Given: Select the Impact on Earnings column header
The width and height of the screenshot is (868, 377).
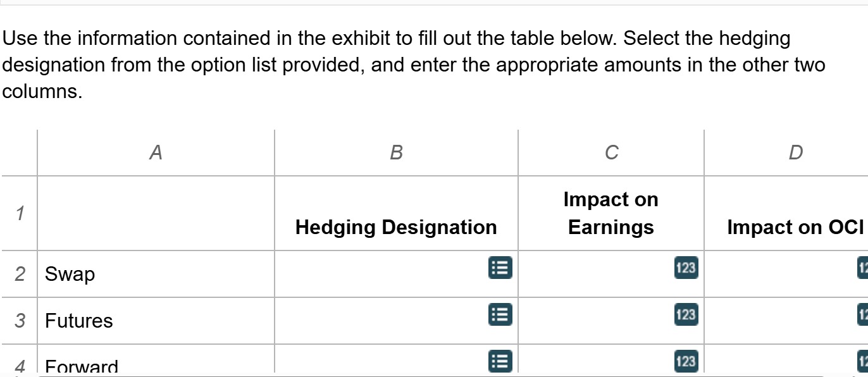Looking at the screenshot, I should point(610,151).
